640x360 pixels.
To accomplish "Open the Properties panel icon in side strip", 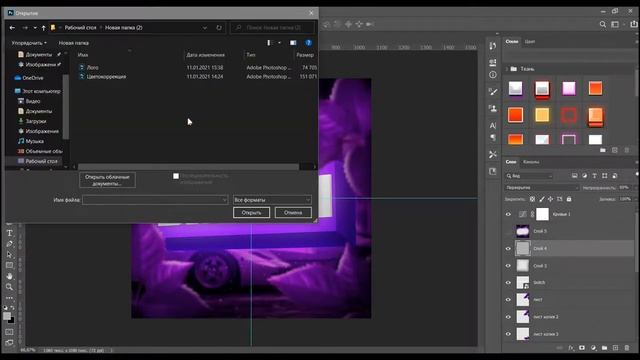I will point(493,62).
